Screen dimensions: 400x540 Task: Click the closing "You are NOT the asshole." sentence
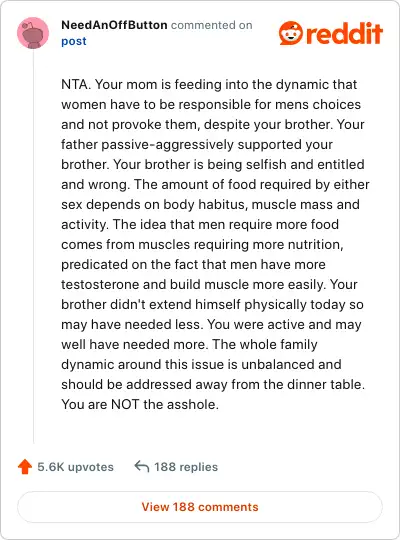click(140, 404)
